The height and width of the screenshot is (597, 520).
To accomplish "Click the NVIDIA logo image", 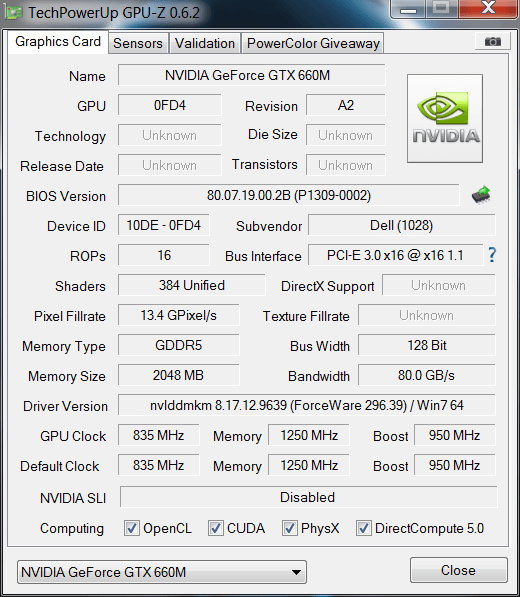I will [445, 118].
